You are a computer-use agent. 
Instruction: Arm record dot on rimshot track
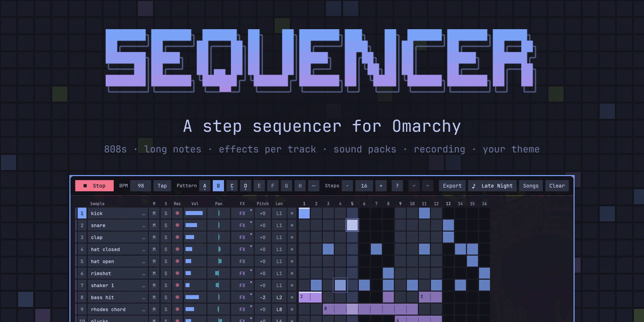(x=177, y=274)
